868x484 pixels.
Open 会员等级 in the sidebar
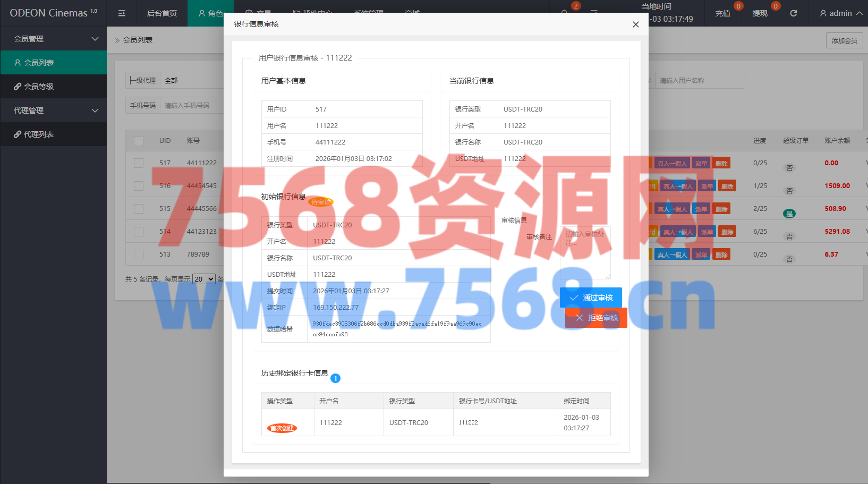39,87
